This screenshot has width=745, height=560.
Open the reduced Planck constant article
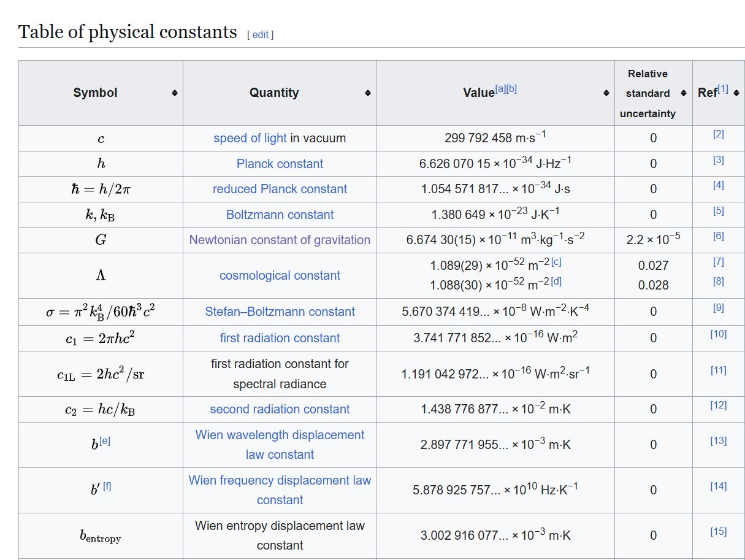pyautogui.click(x=280, y=189)
